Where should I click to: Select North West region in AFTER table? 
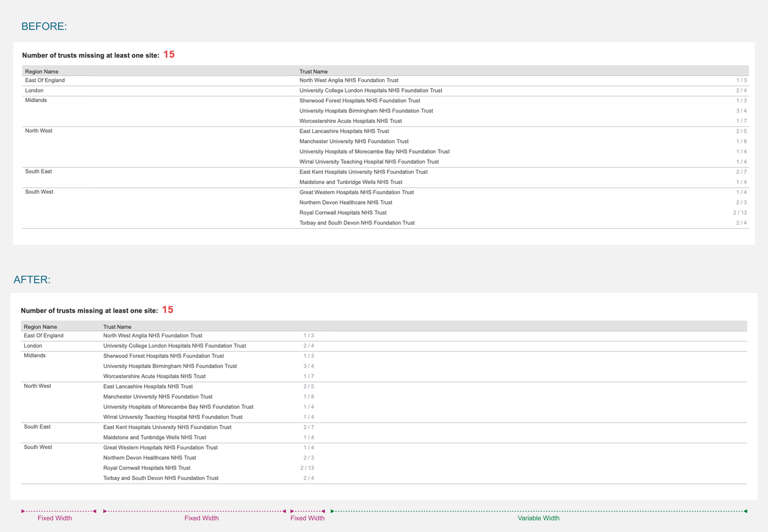click(37, 386)
